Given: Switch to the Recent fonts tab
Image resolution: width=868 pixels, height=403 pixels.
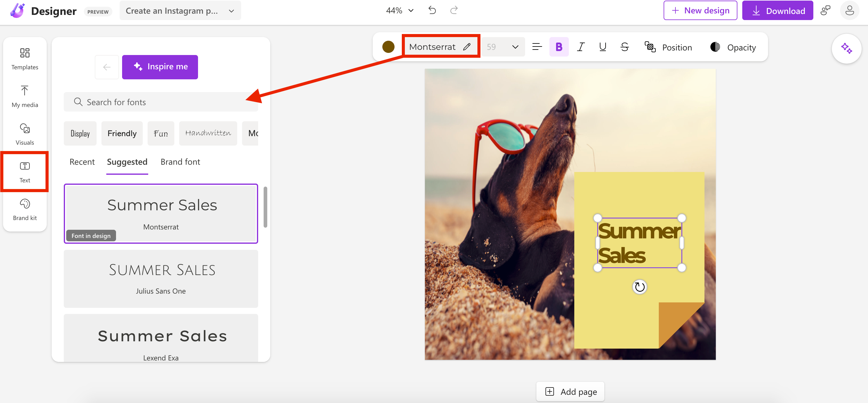Looking at the screenshot, I should coord(82,162).
